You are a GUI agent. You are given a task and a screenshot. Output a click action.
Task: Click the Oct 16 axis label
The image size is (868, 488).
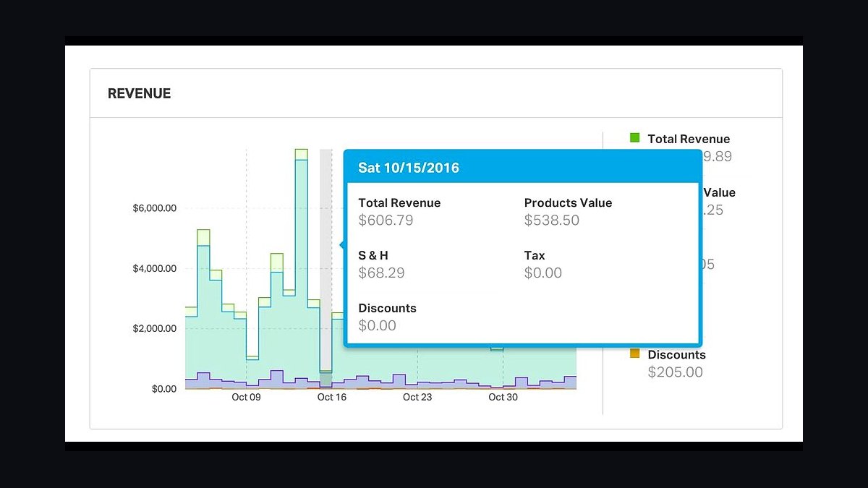[332, 397]
